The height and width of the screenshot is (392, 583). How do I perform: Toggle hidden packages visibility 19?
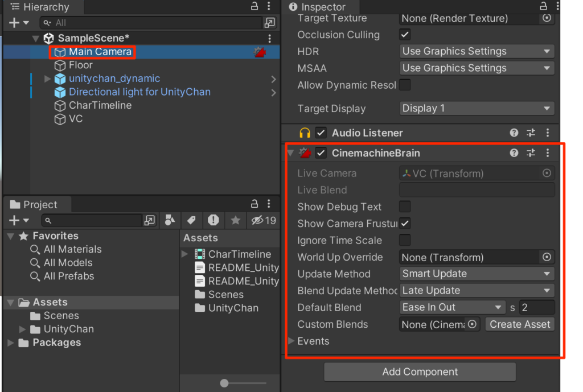click(263, 220)
